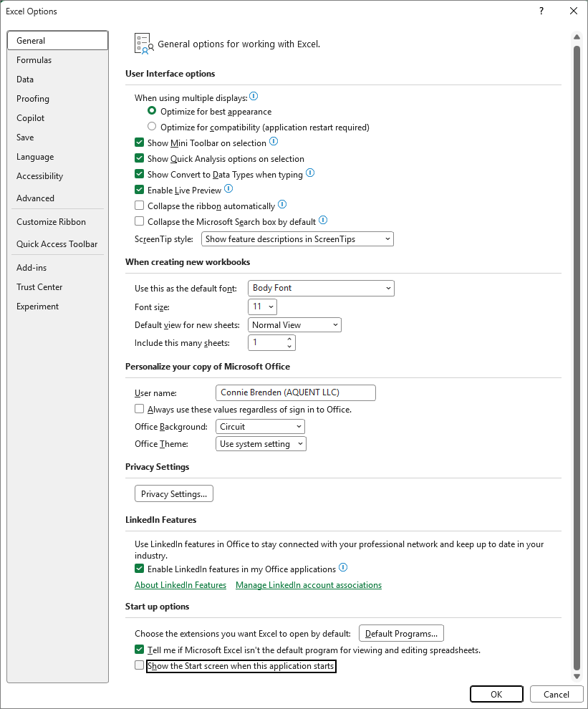588x709 pixels.
Task: Select Optimize for compatibility radio button
Action: click(x=152, y=127)
